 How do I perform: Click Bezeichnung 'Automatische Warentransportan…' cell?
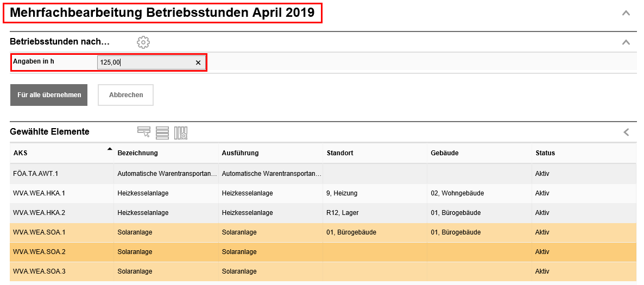[167, 174]
